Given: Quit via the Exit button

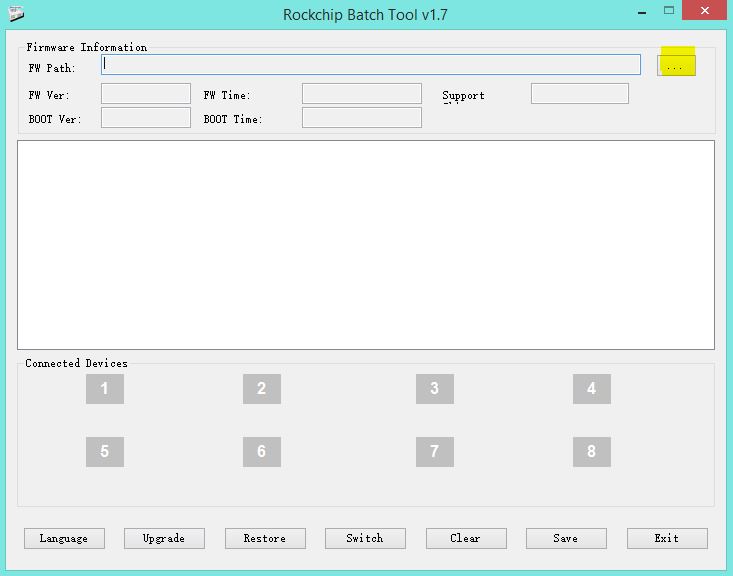Looking at the screenshot, I should (667, 539).
